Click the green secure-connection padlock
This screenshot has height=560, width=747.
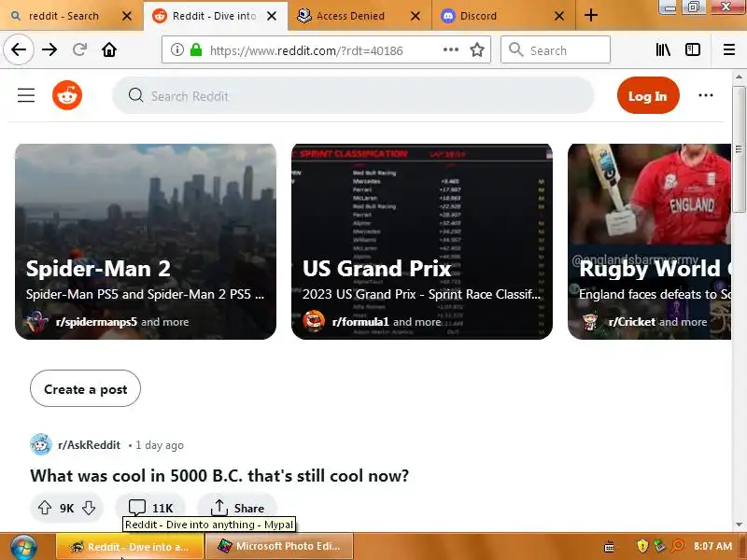click(196, 49)
